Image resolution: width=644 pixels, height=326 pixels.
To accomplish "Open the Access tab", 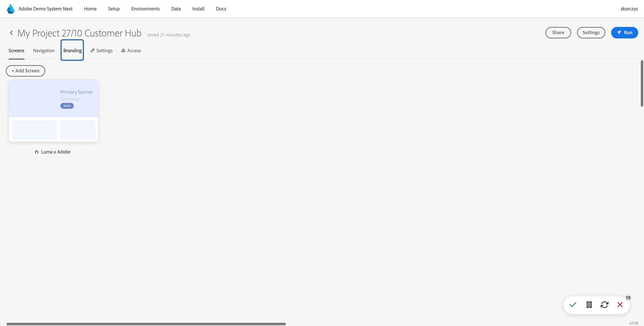I will point(131,50).
